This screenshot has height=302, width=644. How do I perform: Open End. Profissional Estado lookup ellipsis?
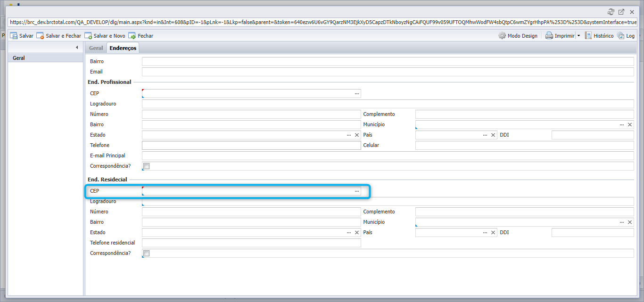349,135
